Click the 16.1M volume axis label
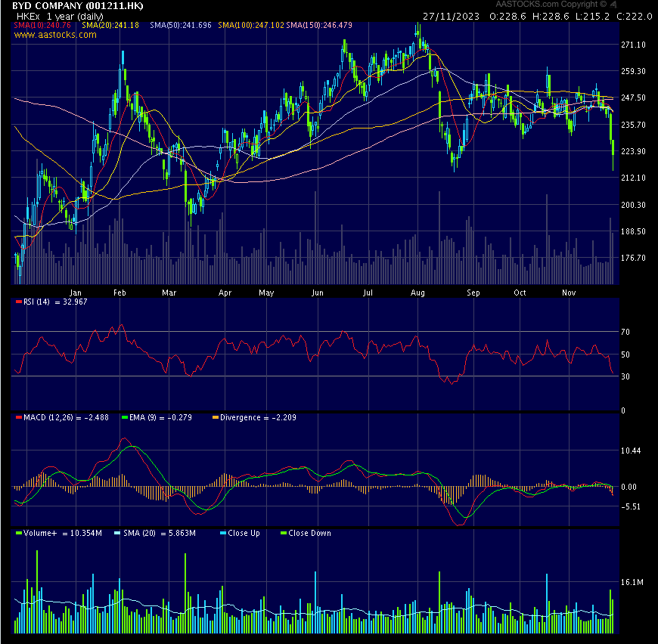 (632, 582)
